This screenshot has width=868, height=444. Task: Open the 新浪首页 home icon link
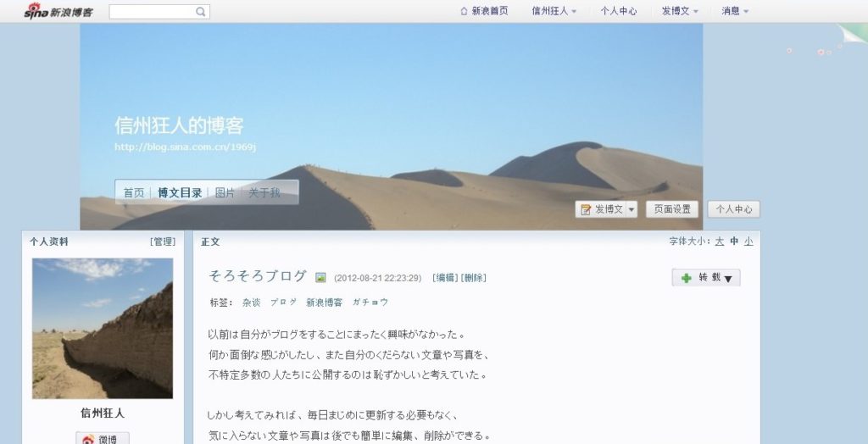click(x=464, y=10)
